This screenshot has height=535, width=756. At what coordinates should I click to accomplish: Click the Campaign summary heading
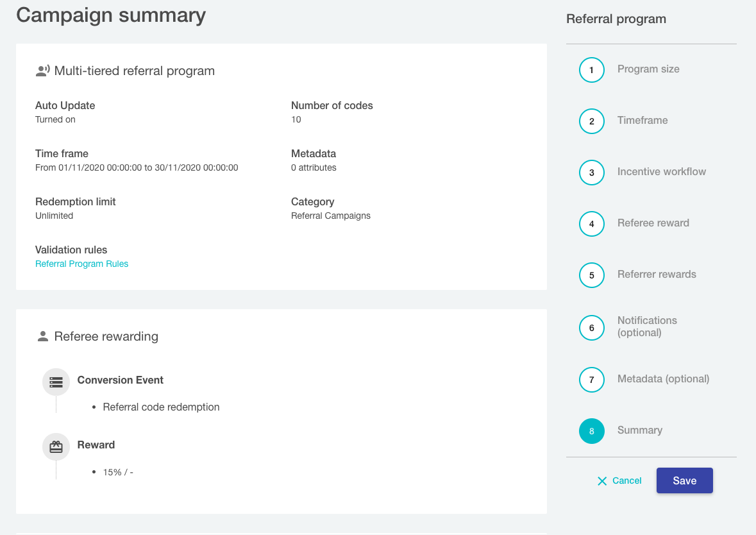[111, 15]
